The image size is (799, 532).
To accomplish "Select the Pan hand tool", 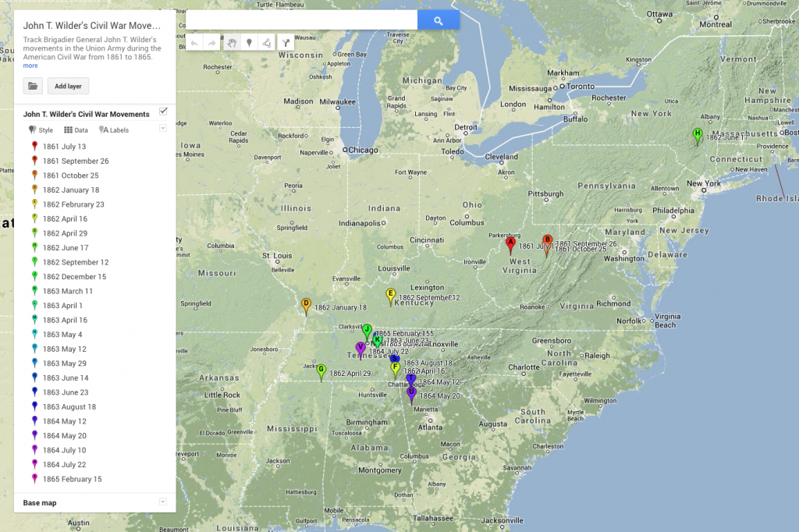I will 233,43.
